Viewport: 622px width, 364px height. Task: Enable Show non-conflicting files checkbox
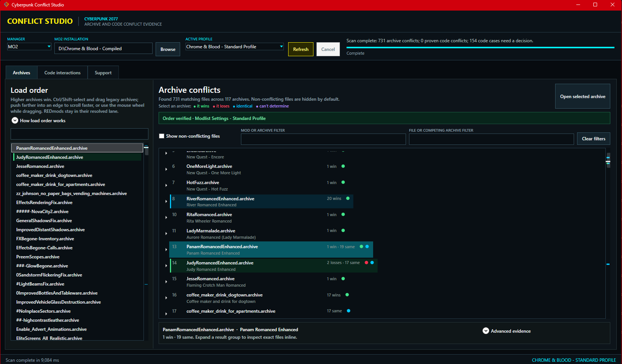[x=162, y=136]
